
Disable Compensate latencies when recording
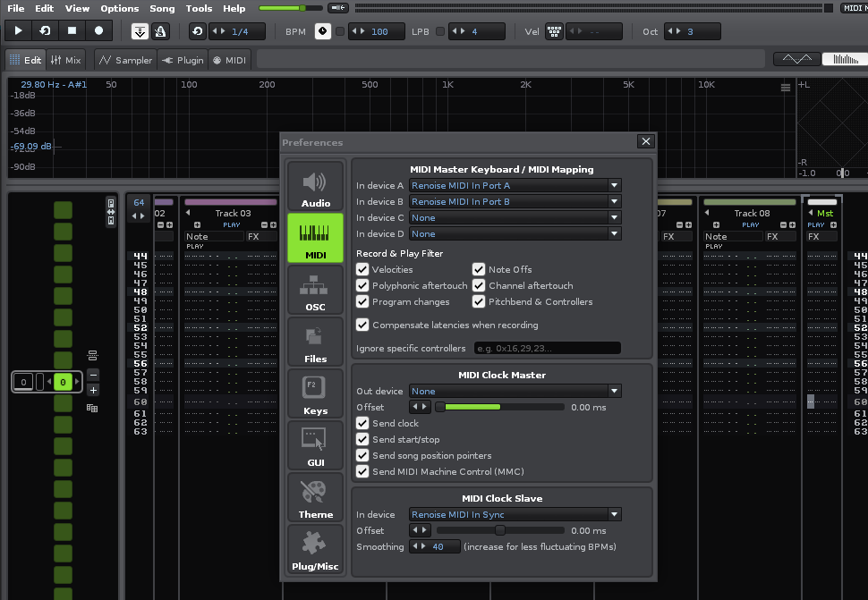point(362,325)
